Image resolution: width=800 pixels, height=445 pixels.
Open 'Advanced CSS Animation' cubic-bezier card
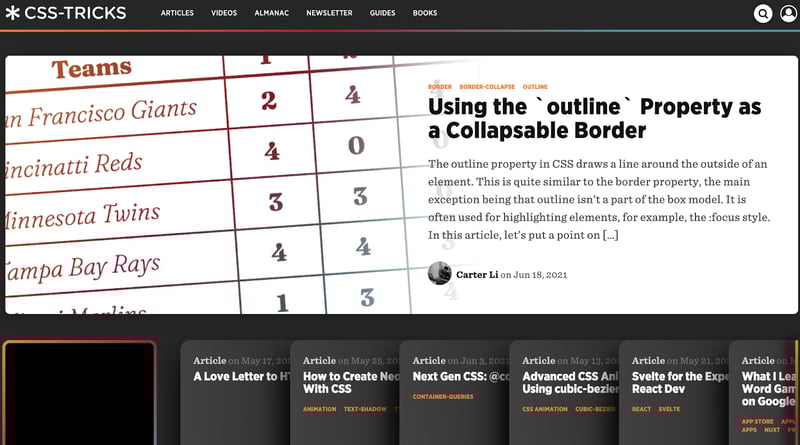pyautogui.click(x=564, y=392)
